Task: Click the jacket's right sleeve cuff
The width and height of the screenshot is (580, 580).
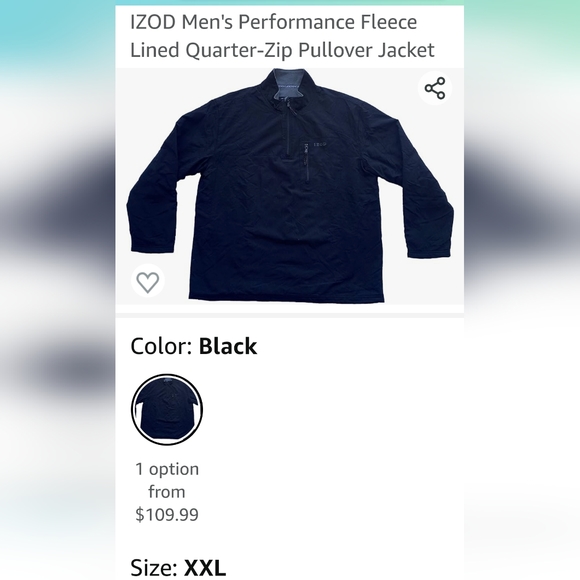Action: pyautogui.click(x=429, y=249)
